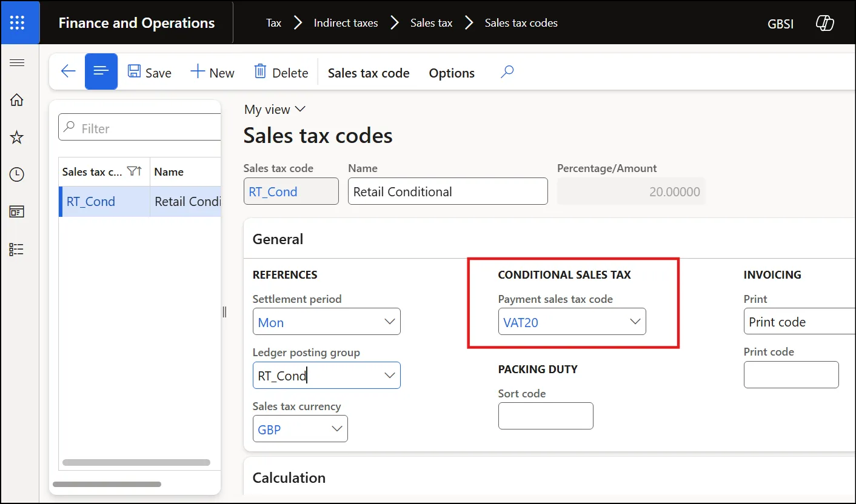The image size is (856, 504).
Task: Open the app launcher waffle icon
Action: point(18,23)
